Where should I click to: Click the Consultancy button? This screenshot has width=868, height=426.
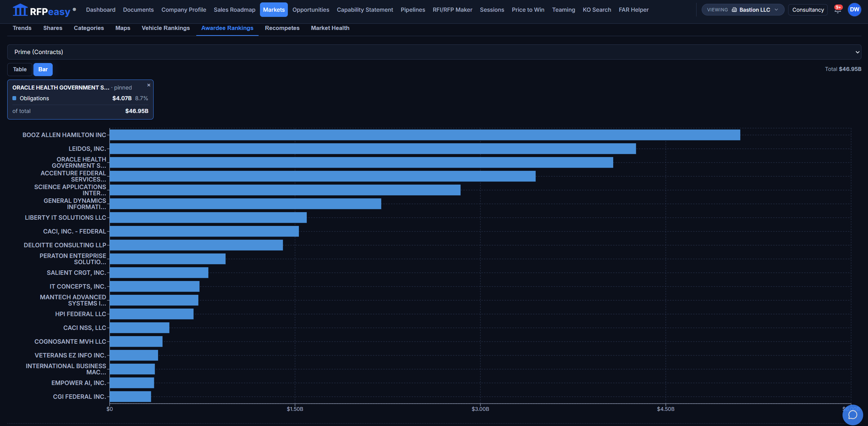click(x=808, y=10)
